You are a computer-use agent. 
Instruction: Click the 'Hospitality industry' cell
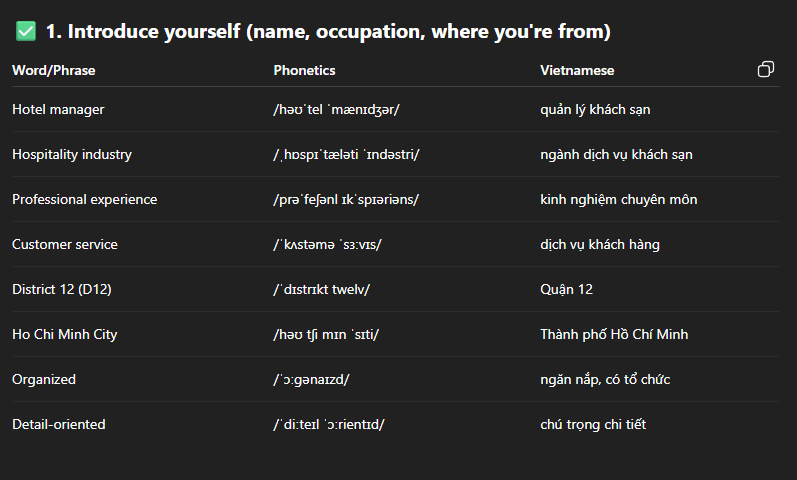pos(72,155)
